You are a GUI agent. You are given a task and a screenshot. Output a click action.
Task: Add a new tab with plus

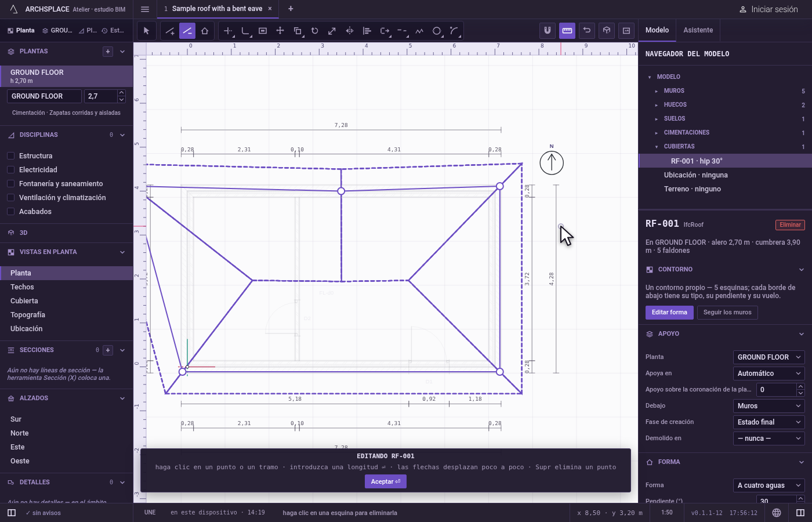click(291, 9)
